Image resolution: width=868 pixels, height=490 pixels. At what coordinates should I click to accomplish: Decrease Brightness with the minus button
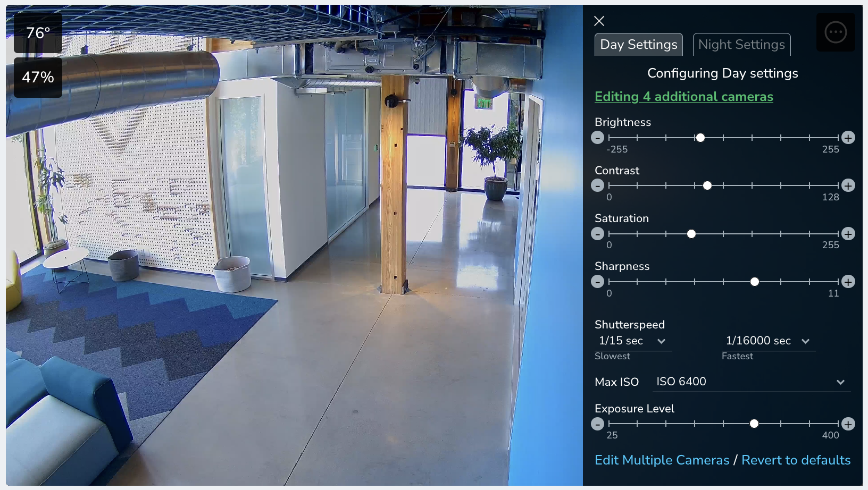tap(598, 138)
